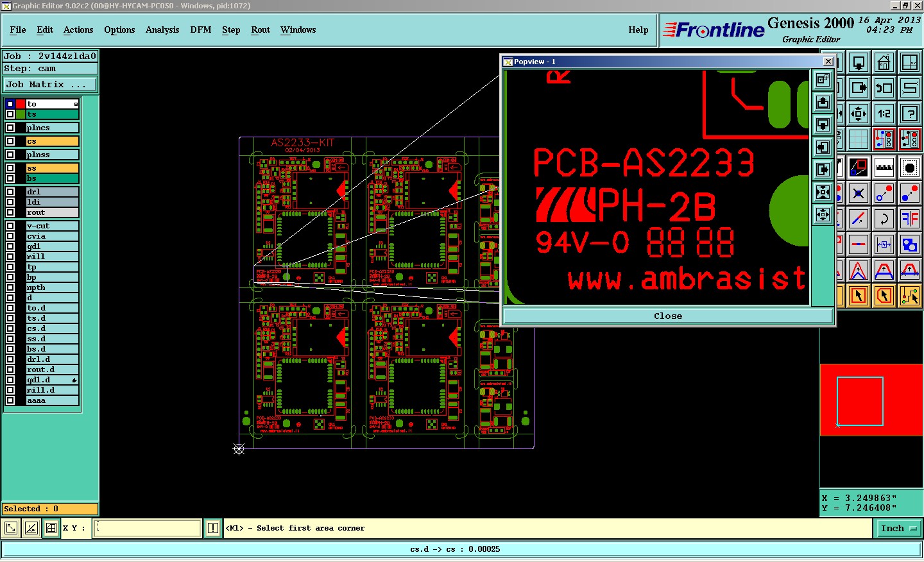Click Popview pan up icon
924x562 pixels.
click(823, 102)
